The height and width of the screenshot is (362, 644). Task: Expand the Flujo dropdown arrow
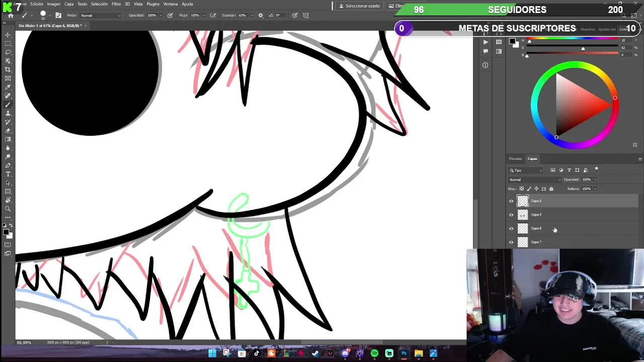click(204, 16)
